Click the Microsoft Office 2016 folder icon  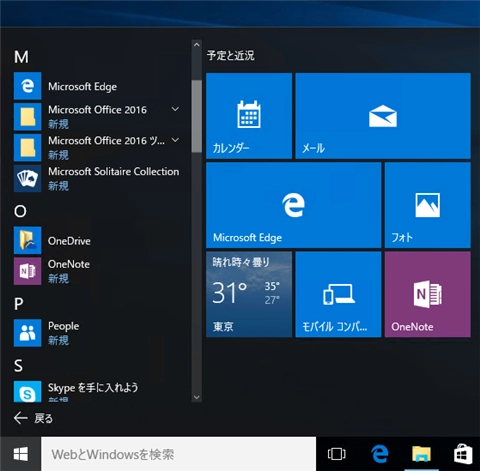[27, 117]
